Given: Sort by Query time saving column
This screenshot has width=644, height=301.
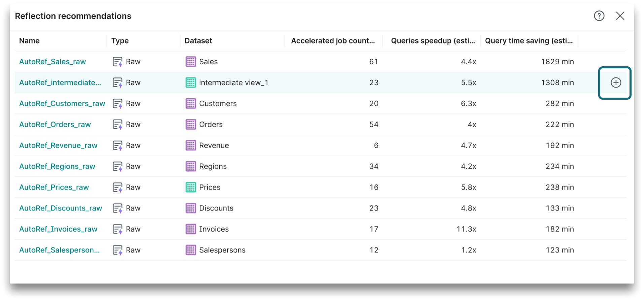Looking at the screenshot, I should (x=528, y=41).
